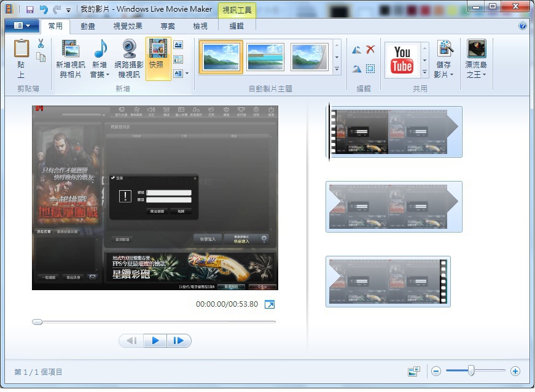The image size is (535, 392).
Task: Click the rotate left icon
Action: [356, 50]
